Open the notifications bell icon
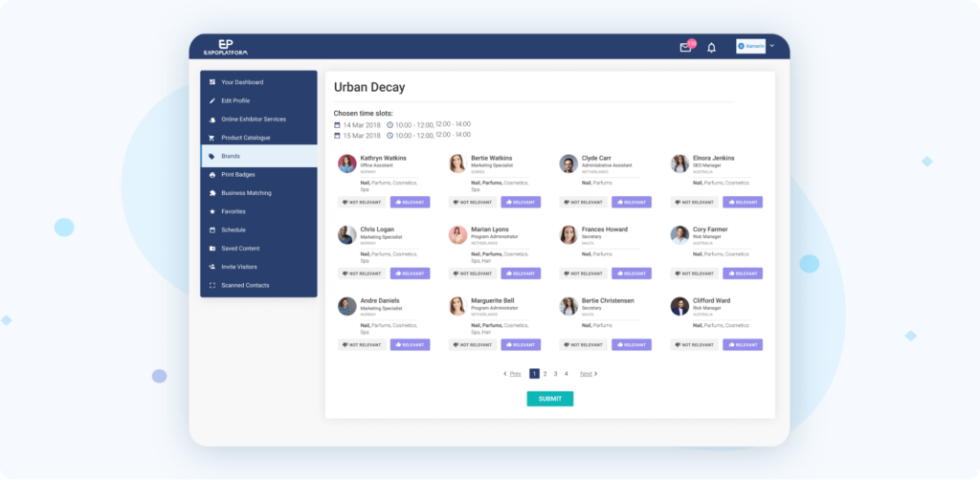 coord(711,48)
